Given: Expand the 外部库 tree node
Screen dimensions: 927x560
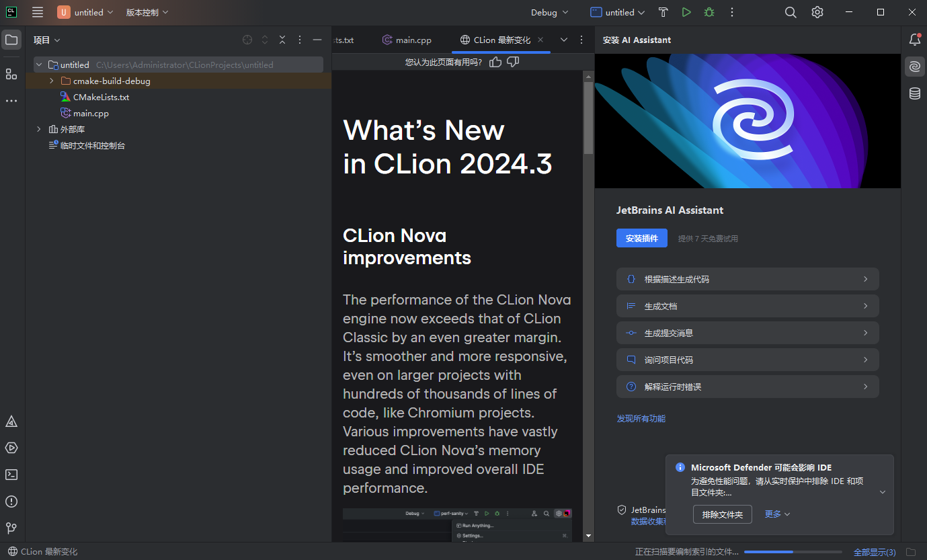Looking at the screenshot, I should coord(39,129).
